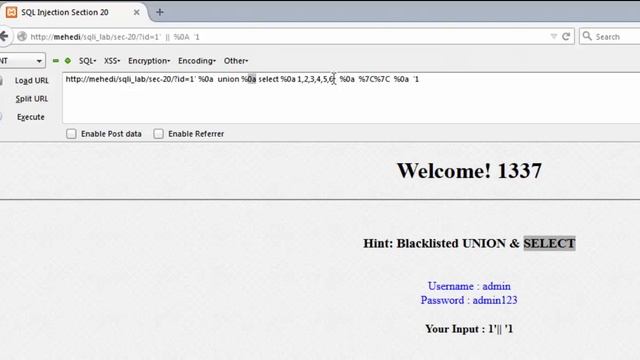Open a new tab with the plus button

[160, 12]
